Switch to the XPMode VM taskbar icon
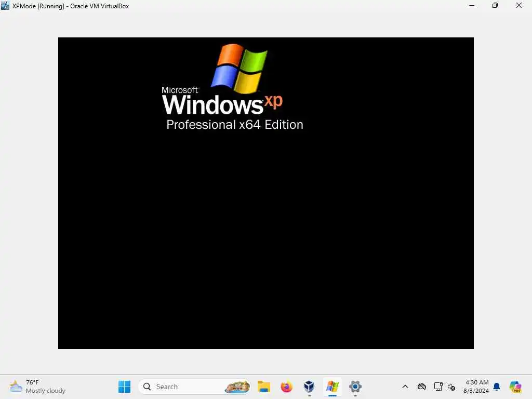Viewport: 532px width, 399px height. [x=332, y=387]
